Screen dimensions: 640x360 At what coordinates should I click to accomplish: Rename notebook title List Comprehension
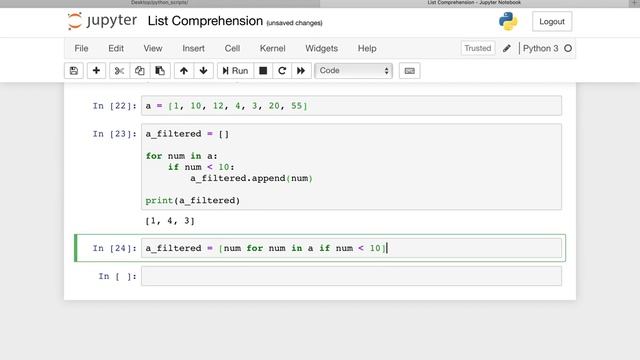(205, 21)
